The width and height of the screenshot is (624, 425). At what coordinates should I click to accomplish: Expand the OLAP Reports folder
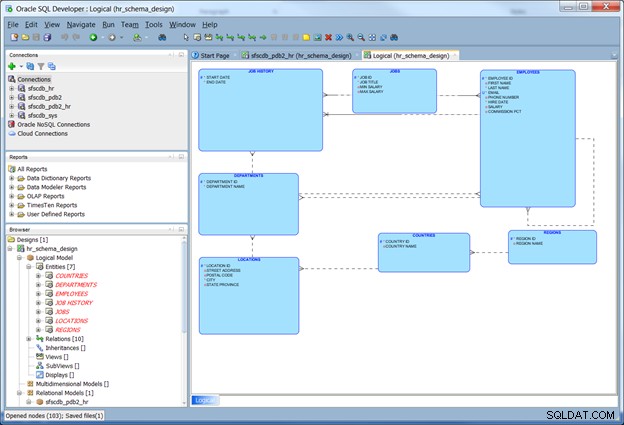(12, 196)
